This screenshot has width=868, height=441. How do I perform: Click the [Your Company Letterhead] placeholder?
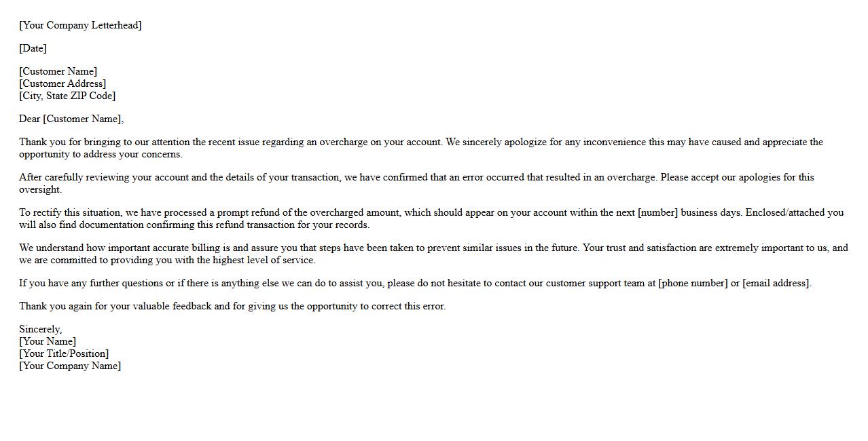[x=80, y=25]
